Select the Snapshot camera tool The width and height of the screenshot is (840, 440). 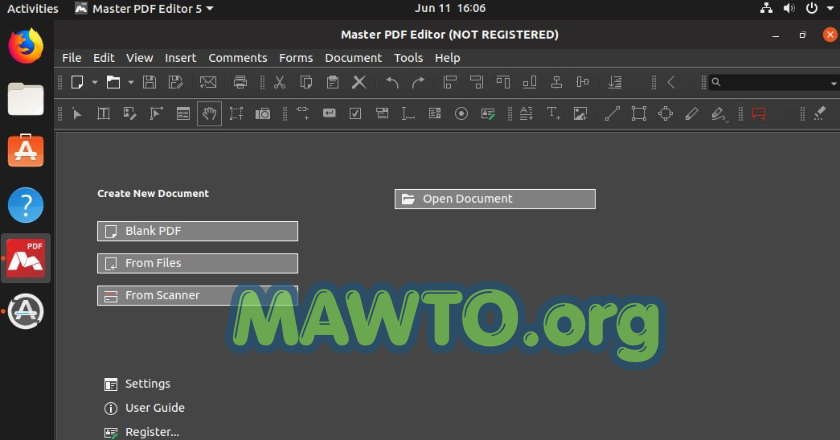click(x=262, y=114)
